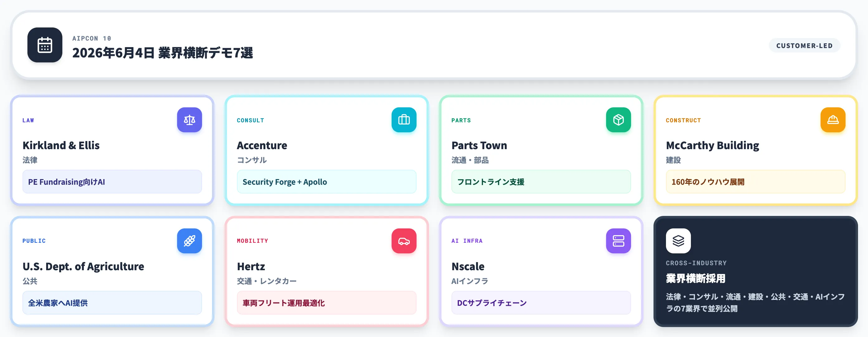
Task: Click the CUSTOMER-LED badge
Action: pyautogui.click(x=804, y=46)
